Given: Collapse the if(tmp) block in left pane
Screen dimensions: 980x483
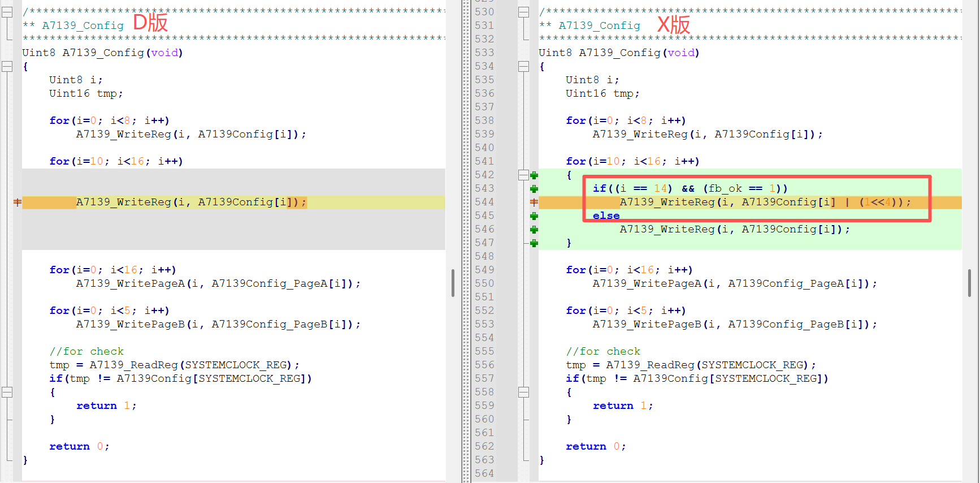Looking at the screenshot, I should pos(7,393).
